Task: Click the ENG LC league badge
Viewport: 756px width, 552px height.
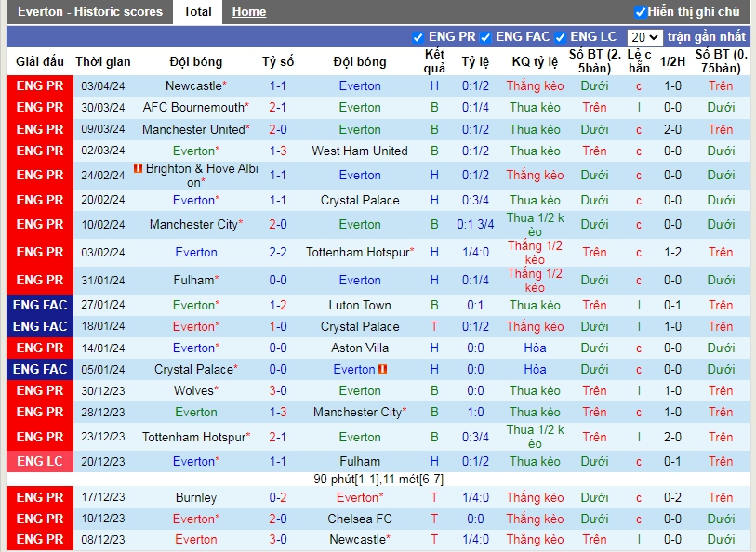Action: click(40, 461)
